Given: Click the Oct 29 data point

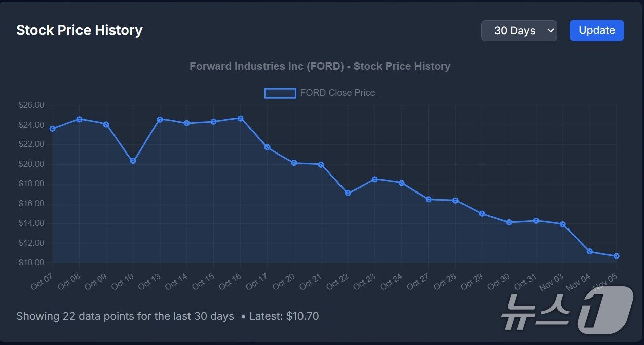Looking at the screenshot, I should pyautogui.click(x=482, y=214).
